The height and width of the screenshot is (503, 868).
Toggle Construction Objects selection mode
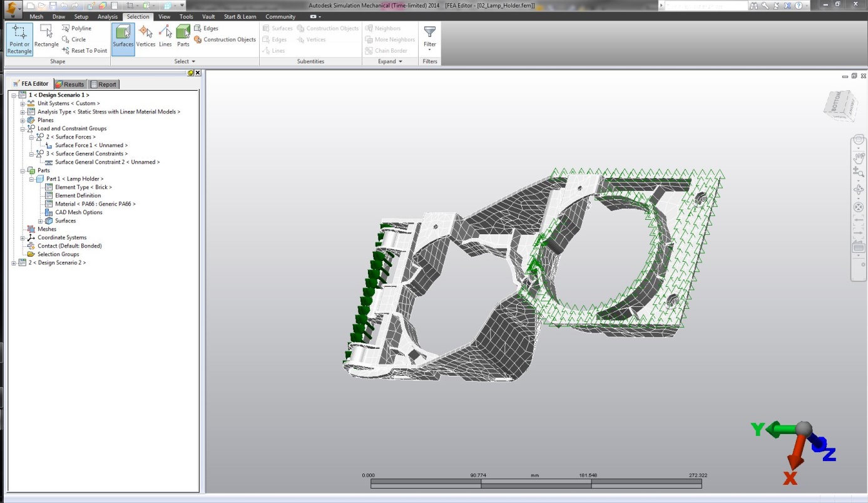[225, 39]
